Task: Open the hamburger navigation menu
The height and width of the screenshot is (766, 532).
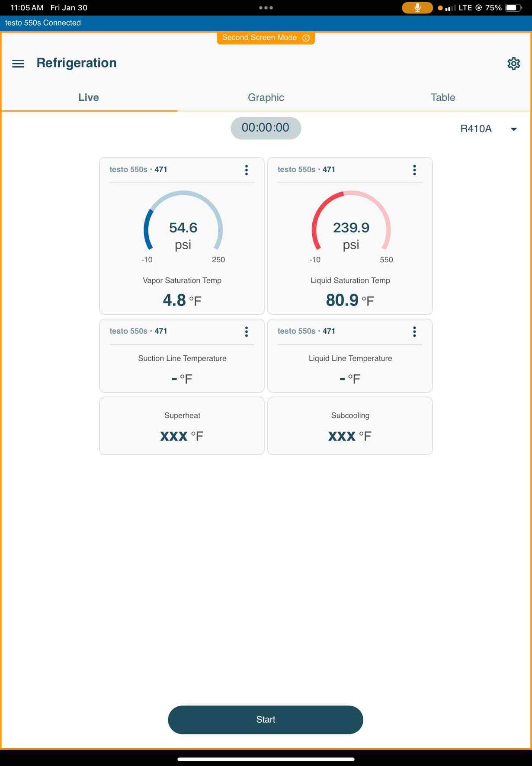Action: (x=18, y=64)
